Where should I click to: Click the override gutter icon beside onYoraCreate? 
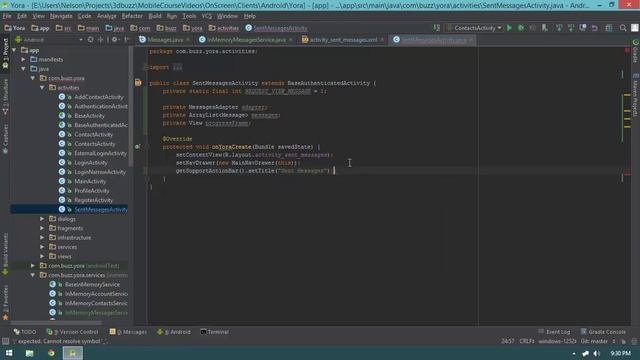(138, 147)
